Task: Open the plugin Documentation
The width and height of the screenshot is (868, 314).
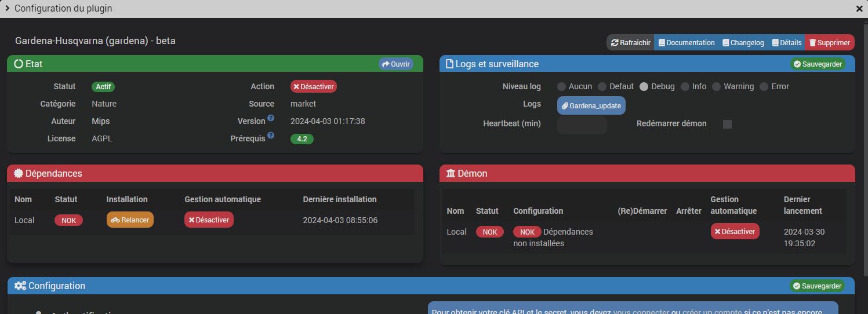Action: click(686, 42)
